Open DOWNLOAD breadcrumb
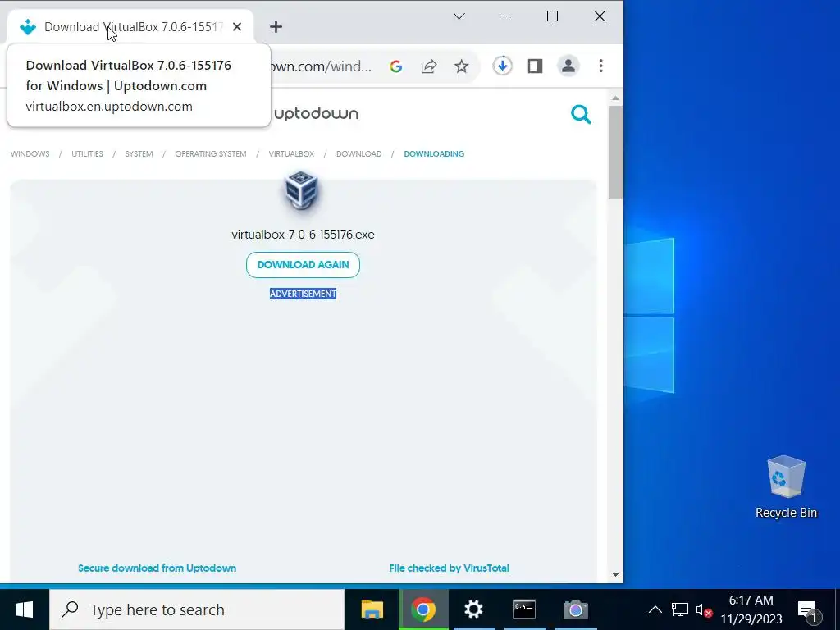This screenshot has height=630, width=840. [x=359, y=153]
